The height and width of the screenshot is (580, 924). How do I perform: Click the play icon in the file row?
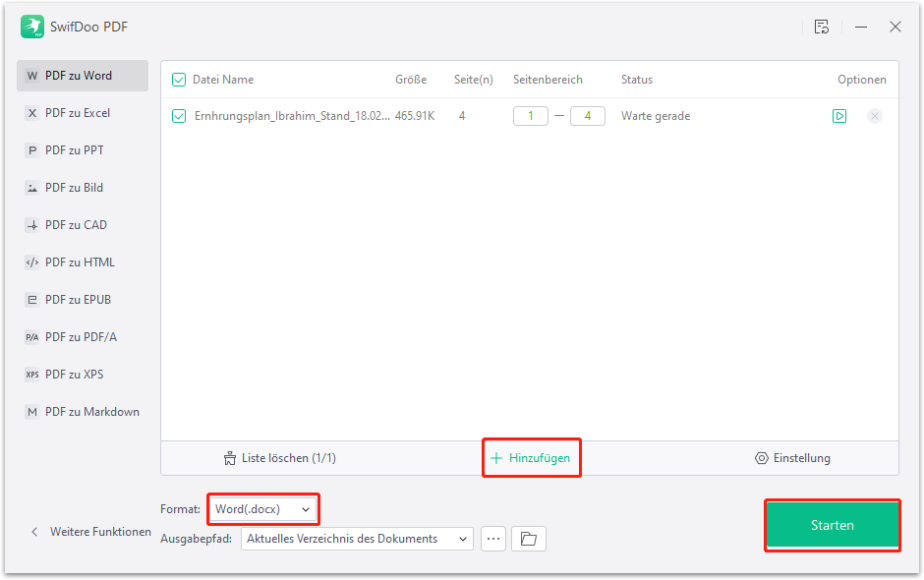[x=839, y=116]
